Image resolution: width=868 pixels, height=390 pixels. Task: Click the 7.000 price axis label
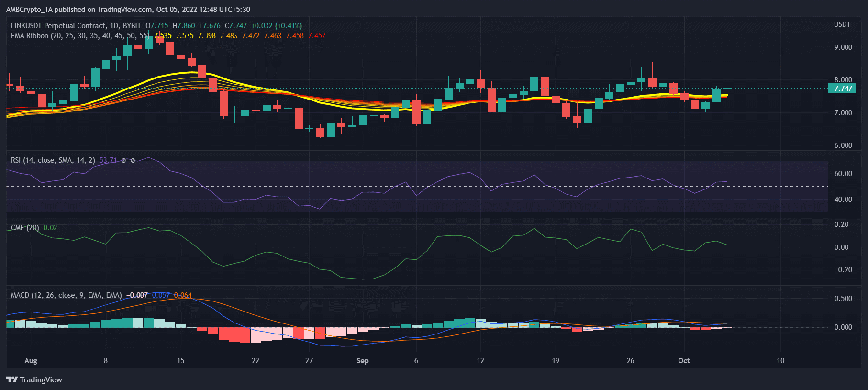click(x=843, y=113)
